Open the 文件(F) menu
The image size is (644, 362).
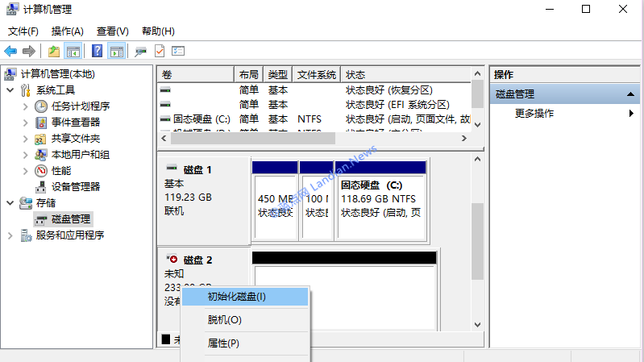(23, 31)
